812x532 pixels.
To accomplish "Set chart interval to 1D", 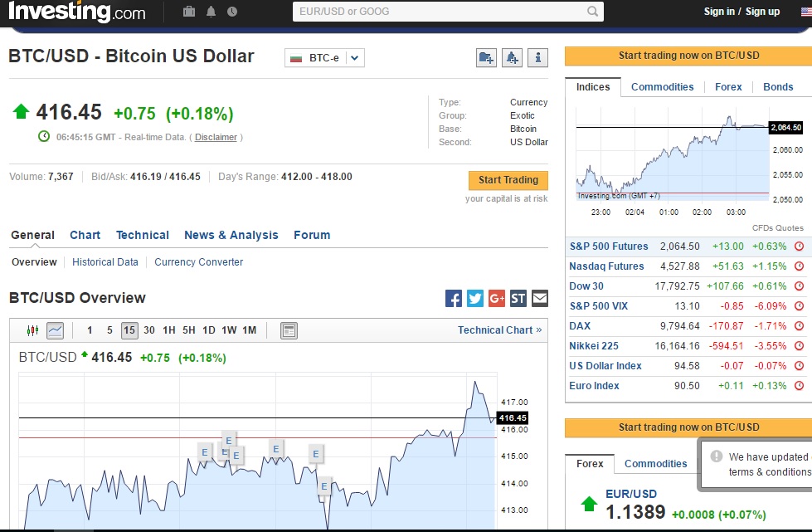I will pyautogui.click(x=209, y=330).
